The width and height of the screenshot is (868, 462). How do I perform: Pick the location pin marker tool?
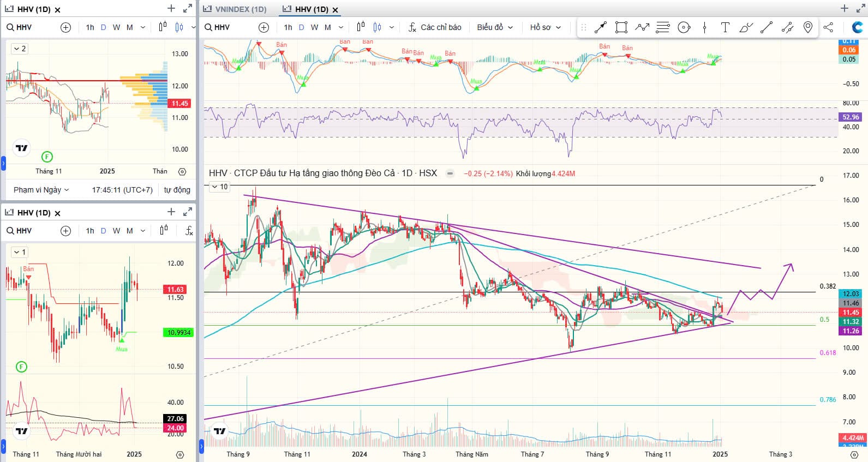[808, 27]
